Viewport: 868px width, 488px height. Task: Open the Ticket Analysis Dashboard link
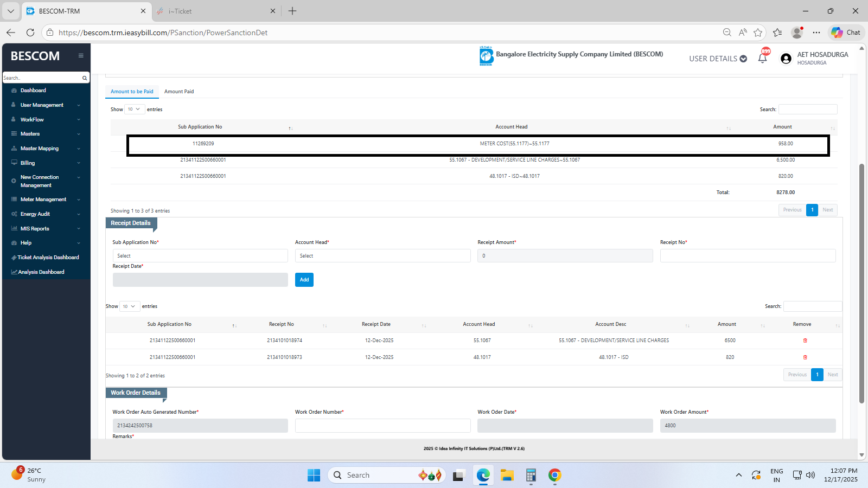click(x=48, y=258)
